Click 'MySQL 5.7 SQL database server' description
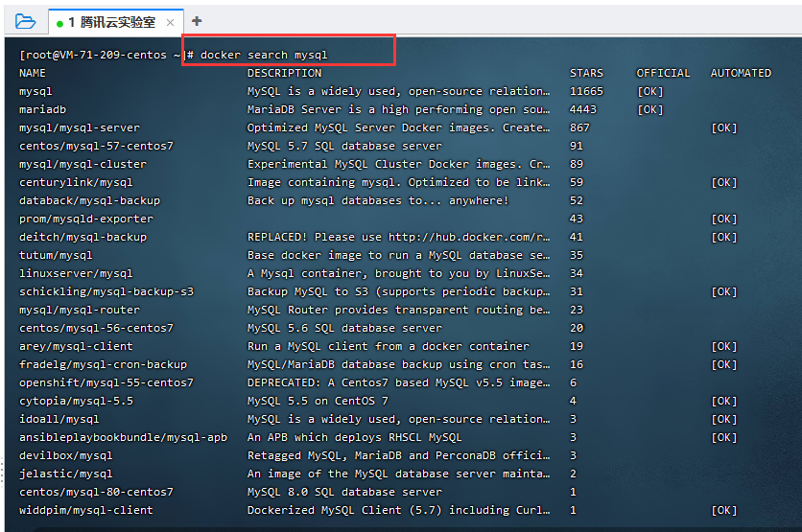Screen dimensions: 802x532 coord(344,146)
